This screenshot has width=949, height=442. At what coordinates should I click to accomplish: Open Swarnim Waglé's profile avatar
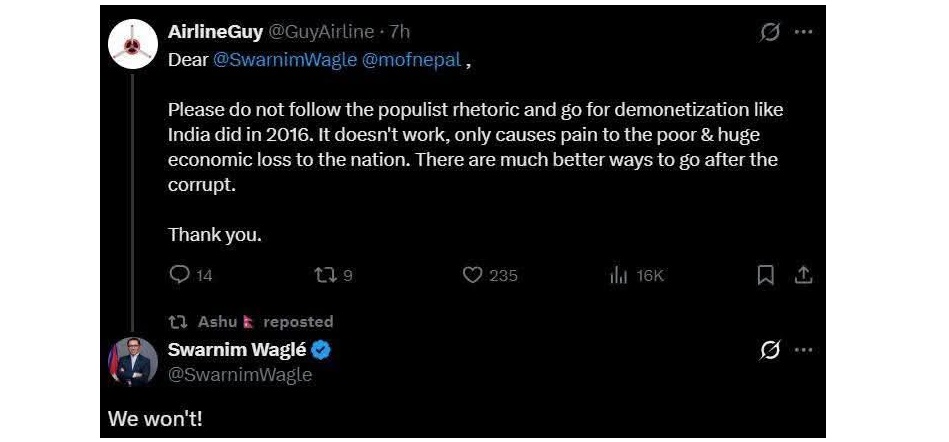[x=133, y=362]
